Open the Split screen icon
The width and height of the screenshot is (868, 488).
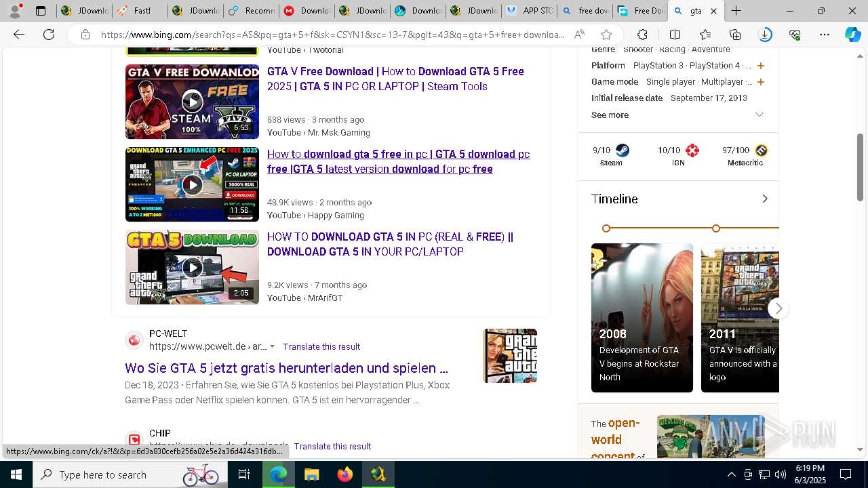pyautogui.click(x=675, y=35)
